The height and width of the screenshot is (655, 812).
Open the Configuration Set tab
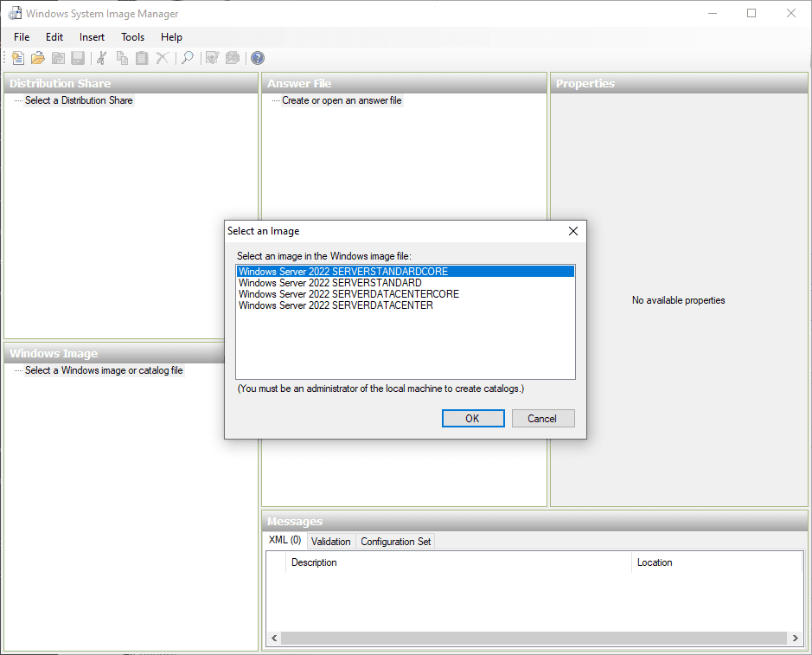point(395,541)
